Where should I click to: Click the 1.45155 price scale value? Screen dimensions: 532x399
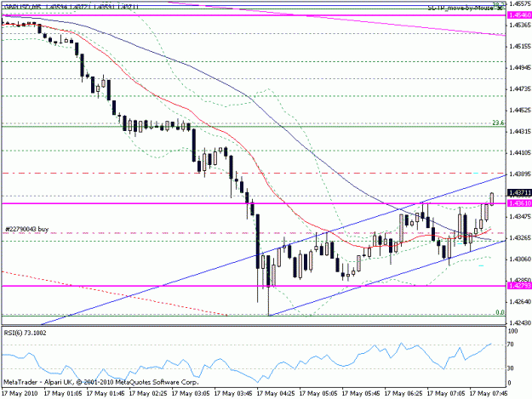520,47
